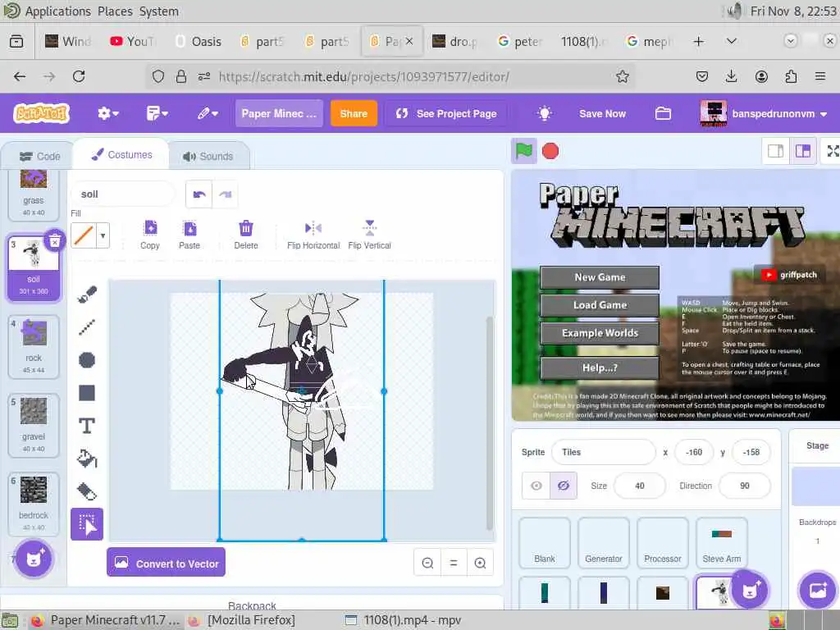List all Firefox tabs chevron
This screenshot has height=630, width=840.
(731, 41)
